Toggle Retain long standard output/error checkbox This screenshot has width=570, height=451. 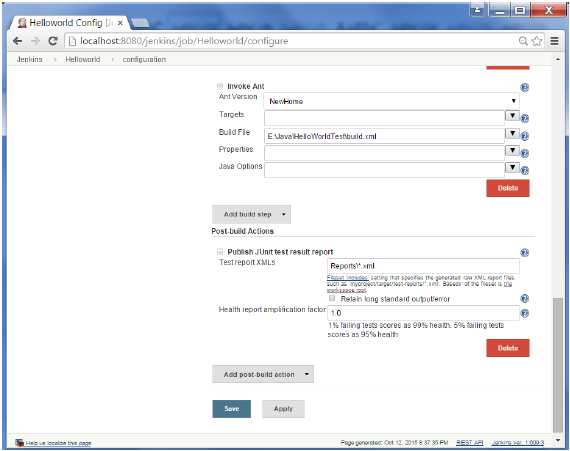coord(332,298)
